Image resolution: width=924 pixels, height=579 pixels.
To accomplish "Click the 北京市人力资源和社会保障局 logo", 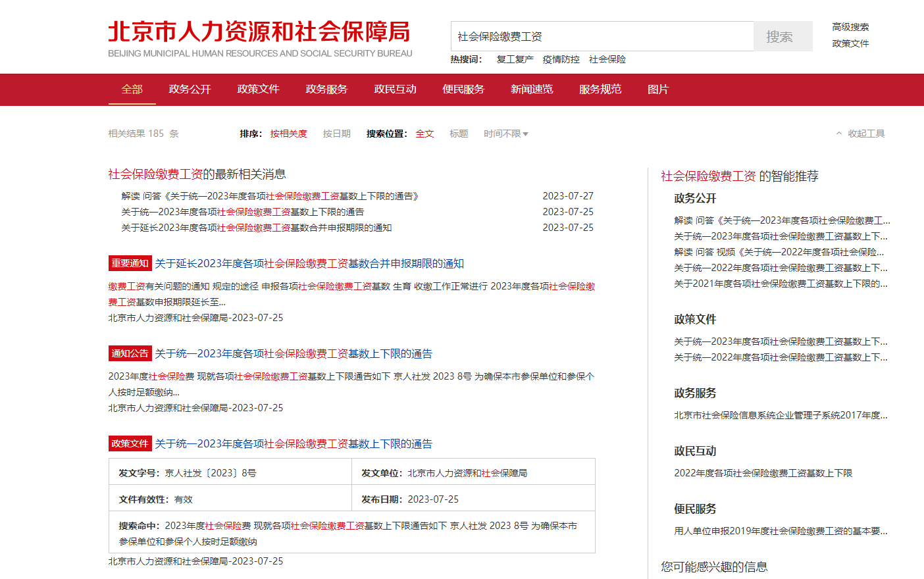I will pyautogui.click(x=260, y=38).
